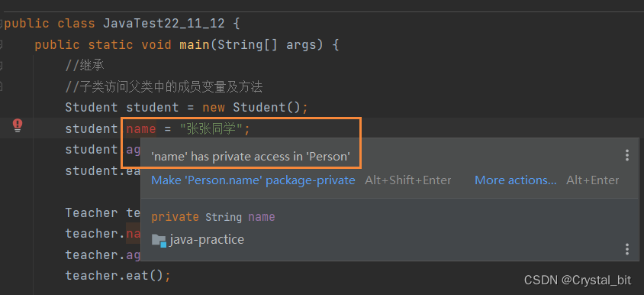Click the main method name
The width and height of the screenshot is (644, 295).
click(x=195, y=44)
